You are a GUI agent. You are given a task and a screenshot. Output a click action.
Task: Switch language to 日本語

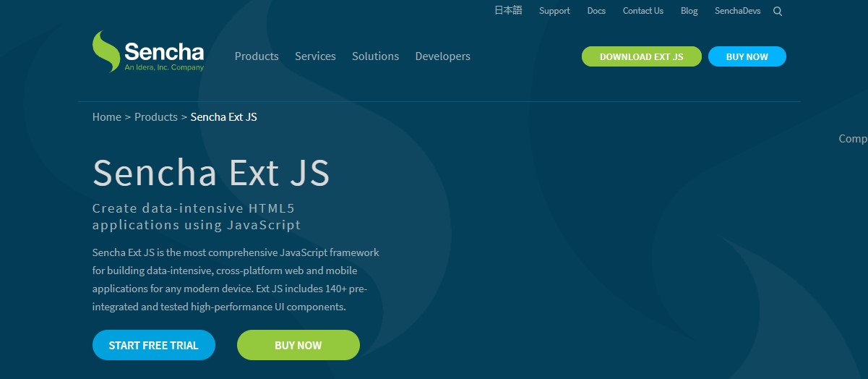click(x=508, y=10)
